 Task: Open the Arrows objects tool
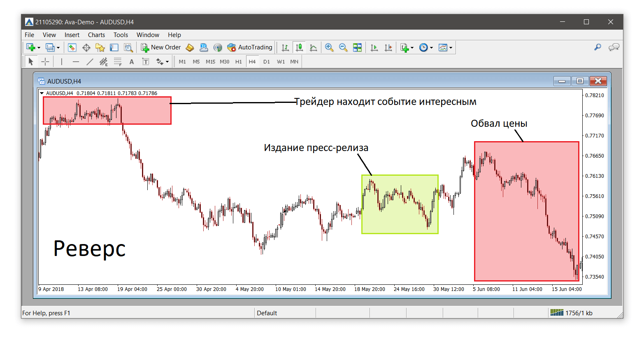tap(160, 62)
